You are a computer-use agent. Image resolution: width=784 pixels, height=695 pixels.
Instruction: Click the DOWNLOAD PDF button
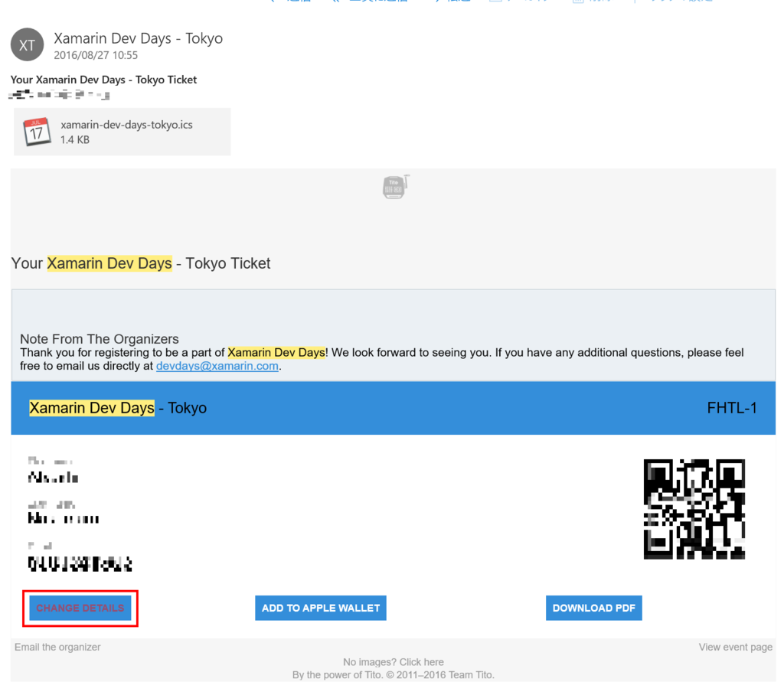tap(593, 608)
